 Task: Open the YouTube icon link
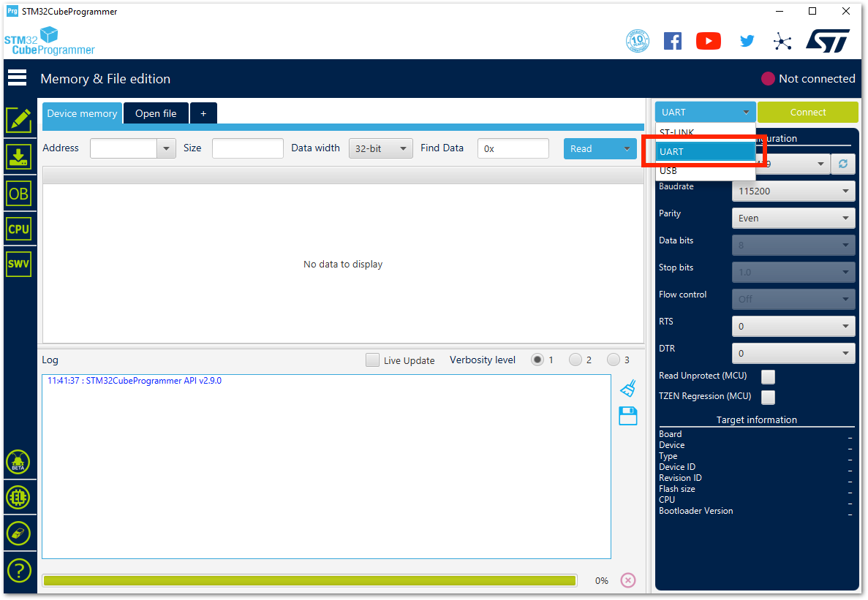coord(709,41)
